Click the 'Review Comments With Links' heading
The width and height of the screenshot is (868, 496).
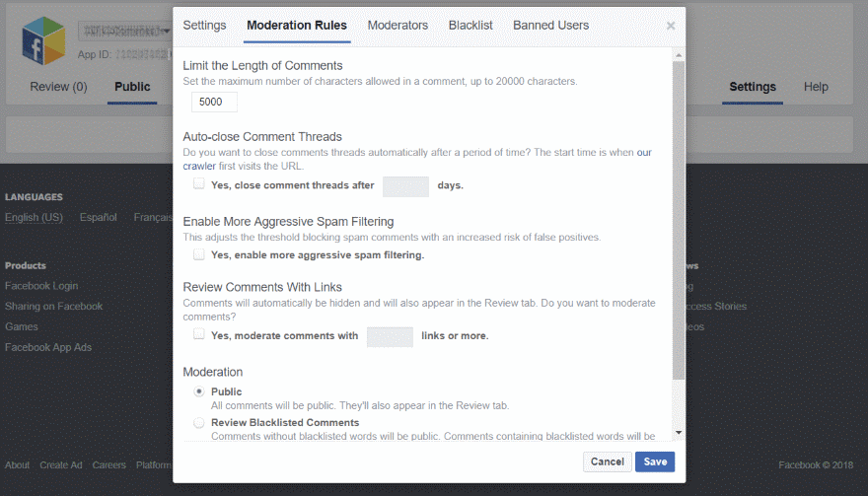click(x=262, y=287)
